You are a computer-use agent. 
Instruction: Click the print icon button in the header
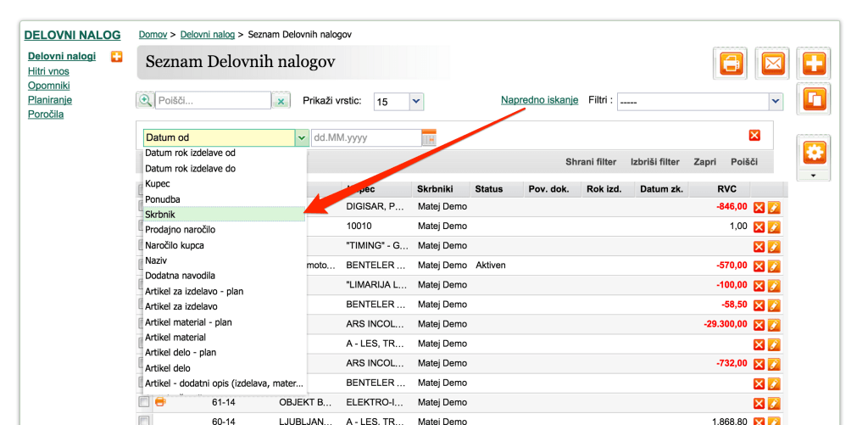point(730,64)
